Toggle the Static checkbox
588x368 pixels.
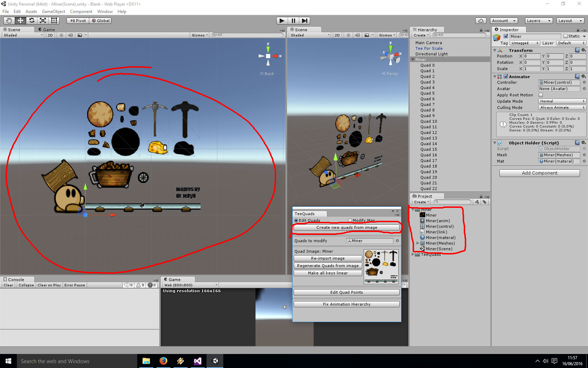[565, 36]
